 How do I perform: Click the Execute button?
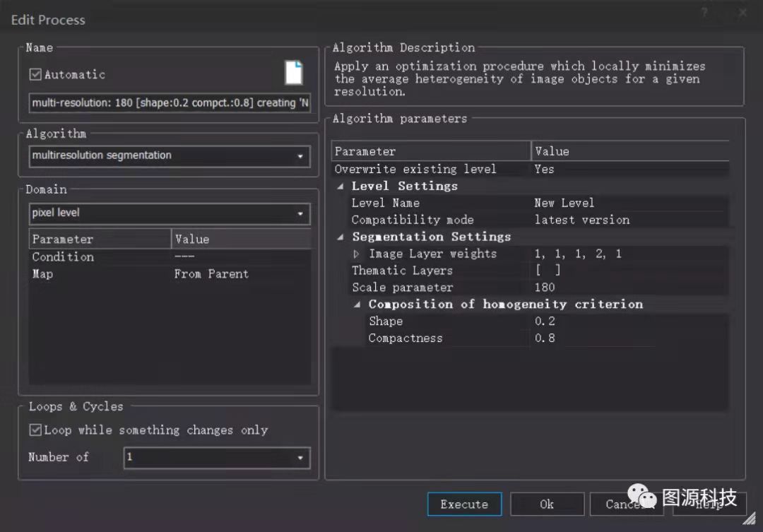tap(464, 504)
